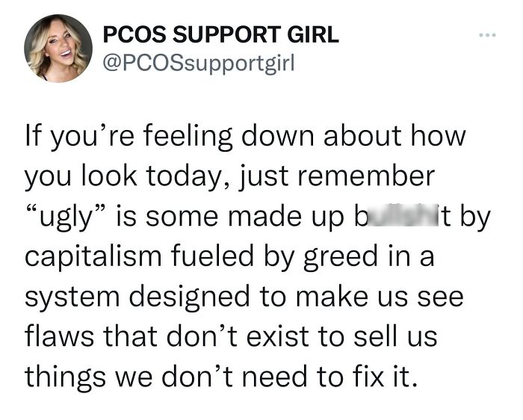Click the line "flaws that don't exist"
Screen dimensions: 523x420
click(231, 336)
